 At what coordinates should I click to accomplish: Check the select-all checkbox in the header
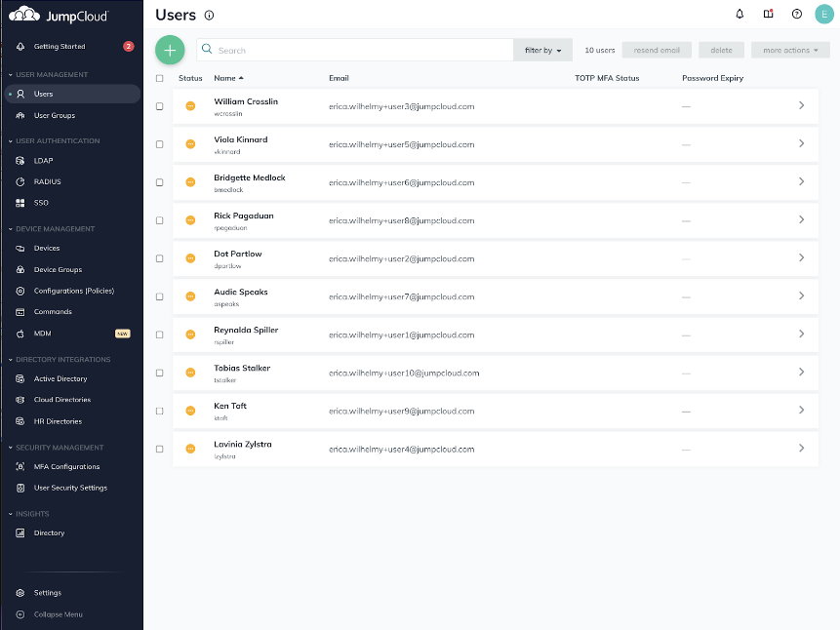pos(159,77)
